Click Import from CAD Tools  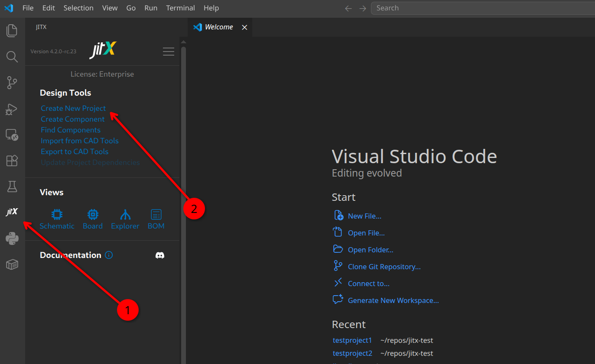(80, 141)
